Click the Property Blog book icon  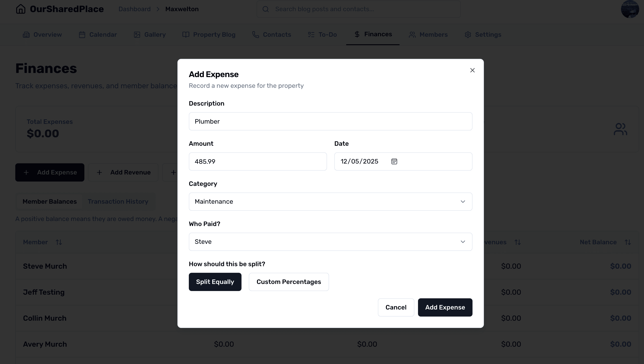[x=186, y=34]
